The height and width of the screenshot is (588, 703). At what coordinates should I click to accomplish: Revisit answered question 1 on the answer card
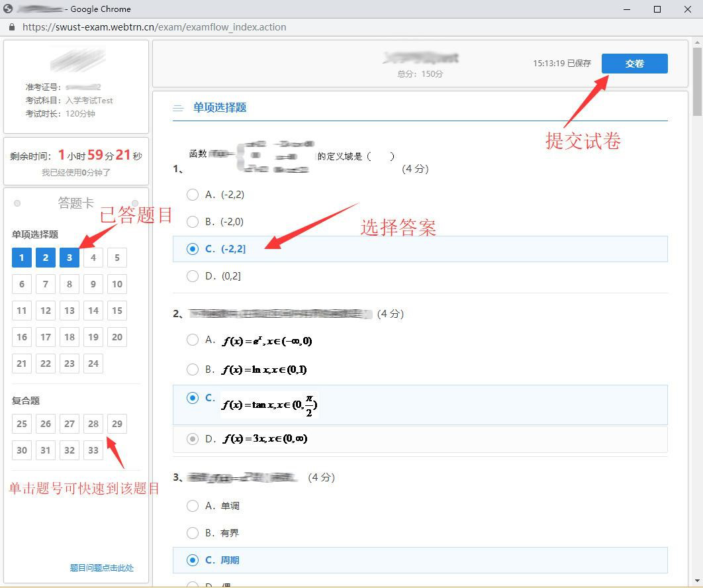(x=21, y=258)
